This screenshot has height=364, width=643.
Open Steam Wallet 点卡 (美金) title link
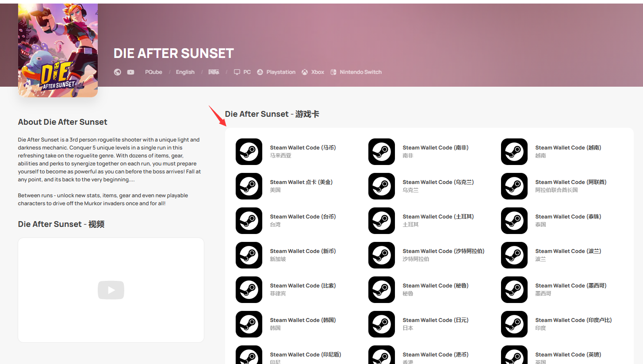click(x=301, y=182)
